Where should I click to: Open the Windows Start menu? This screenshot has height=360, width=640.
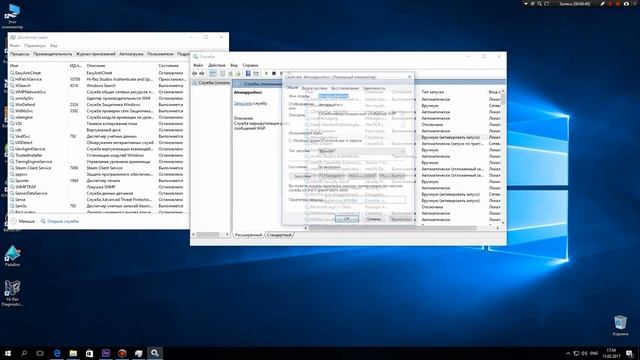(8, 353)
